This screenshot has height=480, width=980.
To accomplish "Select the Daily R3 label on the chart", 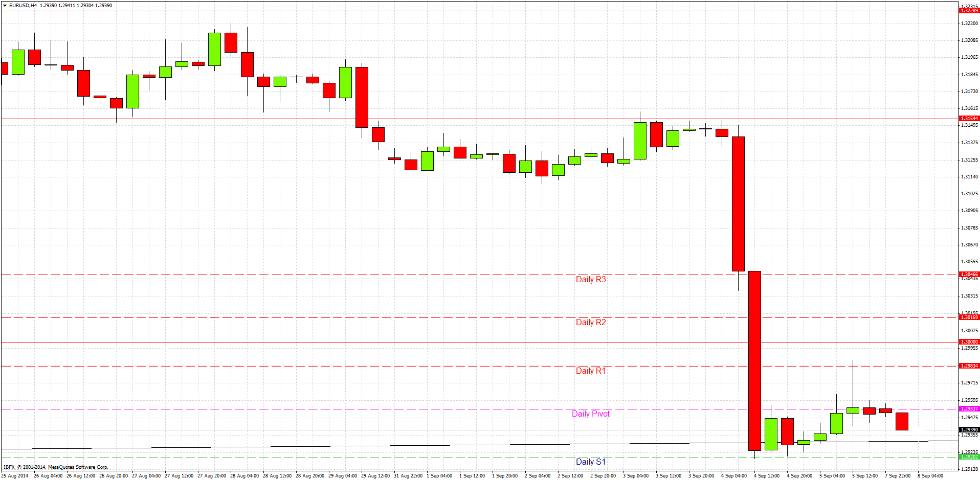I will (x=590, y=279).
